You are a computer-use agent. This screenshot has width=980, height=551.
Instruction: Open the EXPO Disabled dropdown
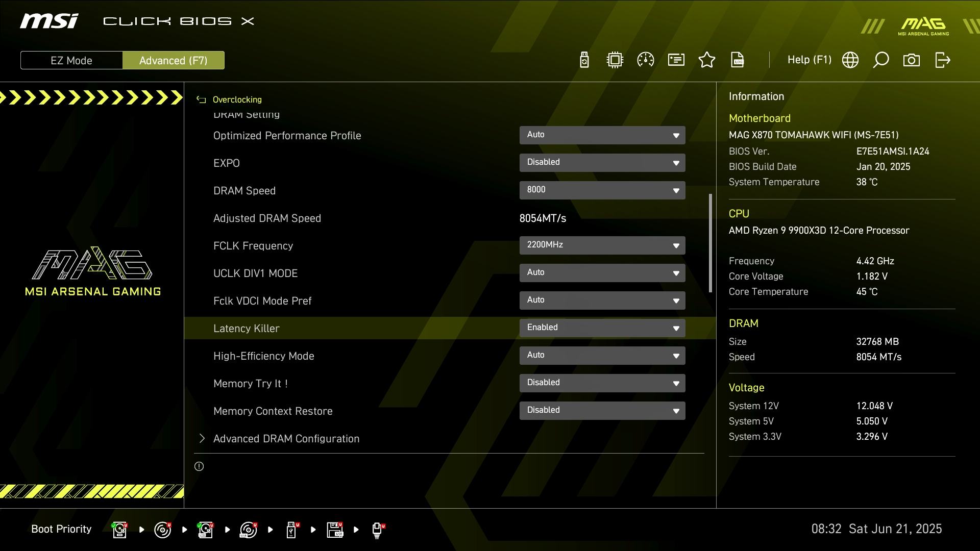tap(602, 163)
